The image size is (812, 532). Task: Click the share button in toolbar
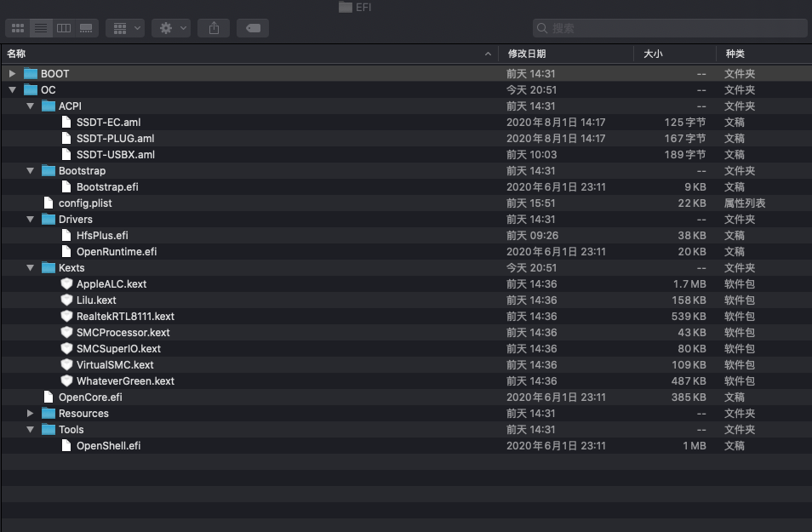(x=214, y=28)
